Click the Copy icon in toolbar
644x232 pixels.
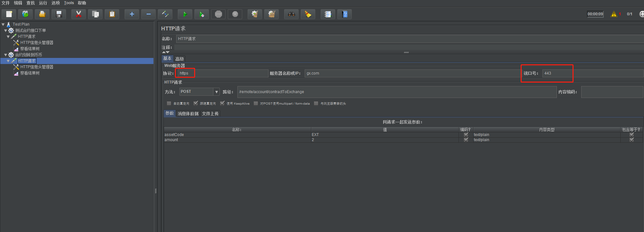pos(95,14)
